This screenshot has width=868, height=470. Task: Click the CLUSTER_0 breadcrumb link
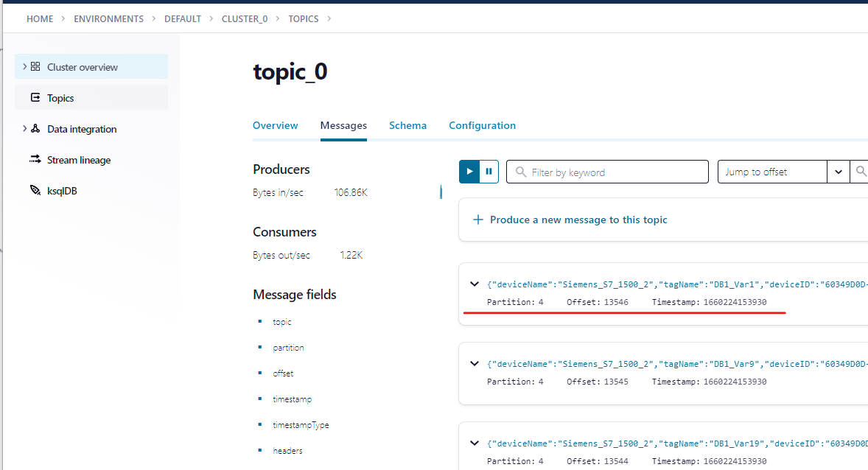pyautogui.click(x=244, y=18)
